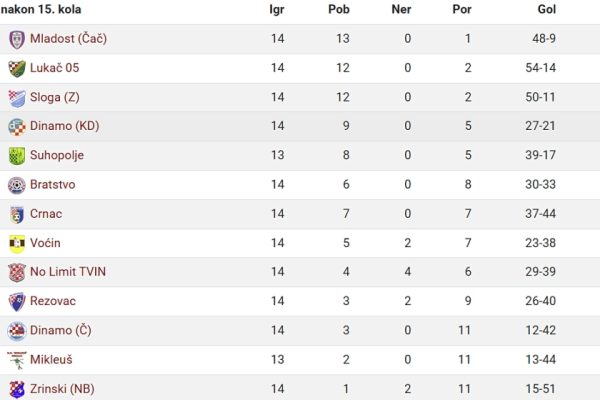The height and width of the screenshot is (400, 600).
Task: Click the Mladost (Čač) club crest
Action: click(17, 39)
